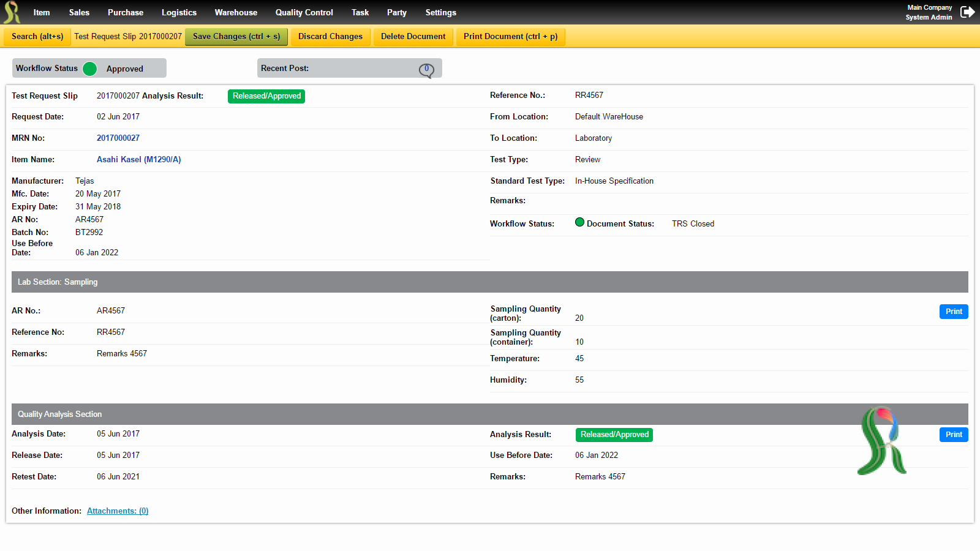Click the green Document Status dot

[579, 222]
